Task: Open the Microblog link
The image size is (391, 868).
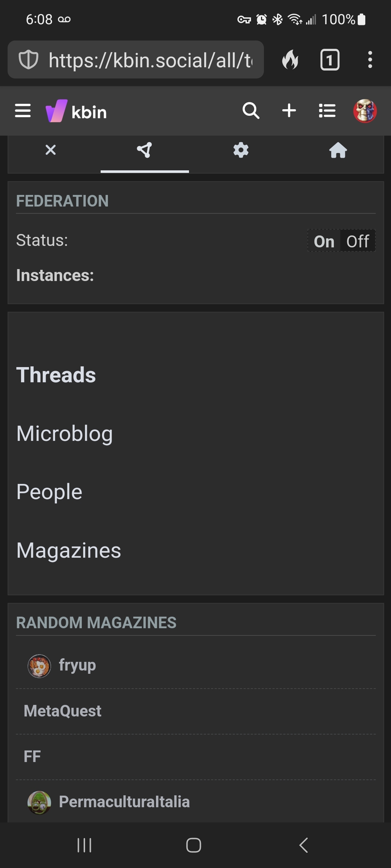Action: pos(65,433)
